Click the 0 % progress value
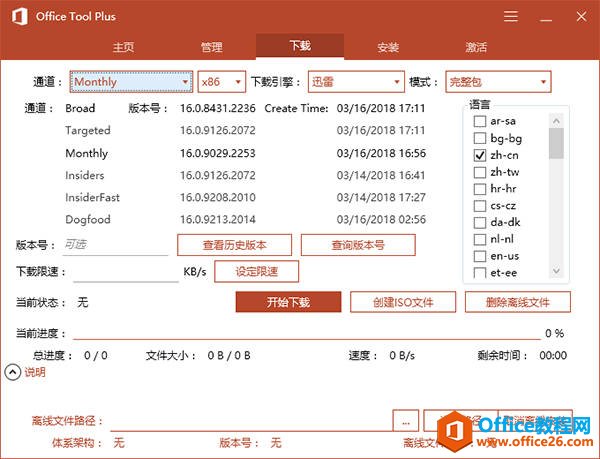Viewport: 600px width, 459px height. pos(554,334)
